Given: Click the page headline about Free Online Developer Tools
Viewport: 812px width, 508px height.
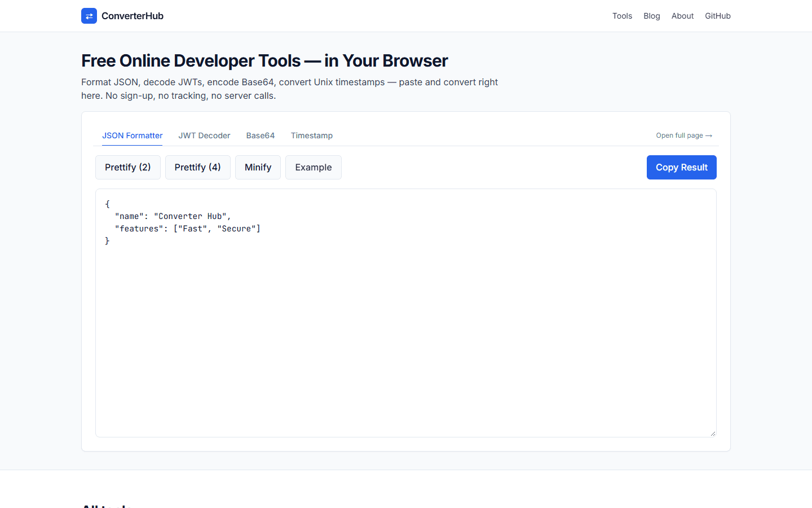Looking at the screenshot, I should point(264,60).
